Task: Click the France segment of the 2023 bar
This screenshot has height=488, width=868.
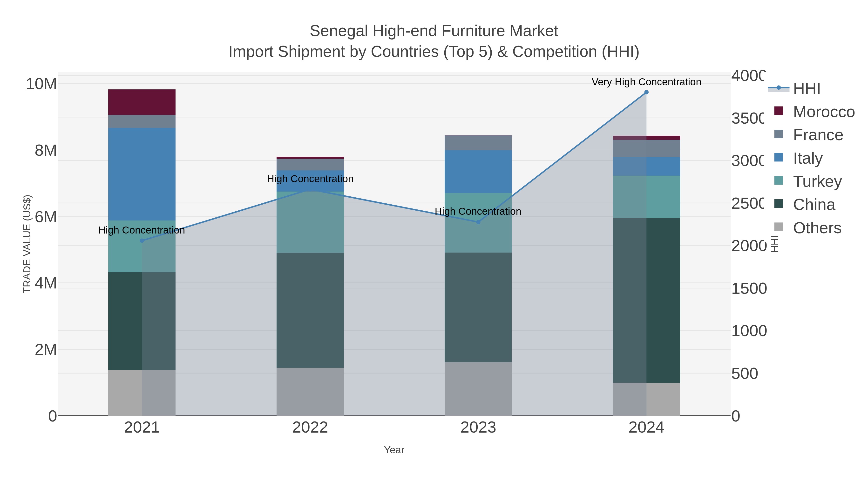Action: coord(478,143)
